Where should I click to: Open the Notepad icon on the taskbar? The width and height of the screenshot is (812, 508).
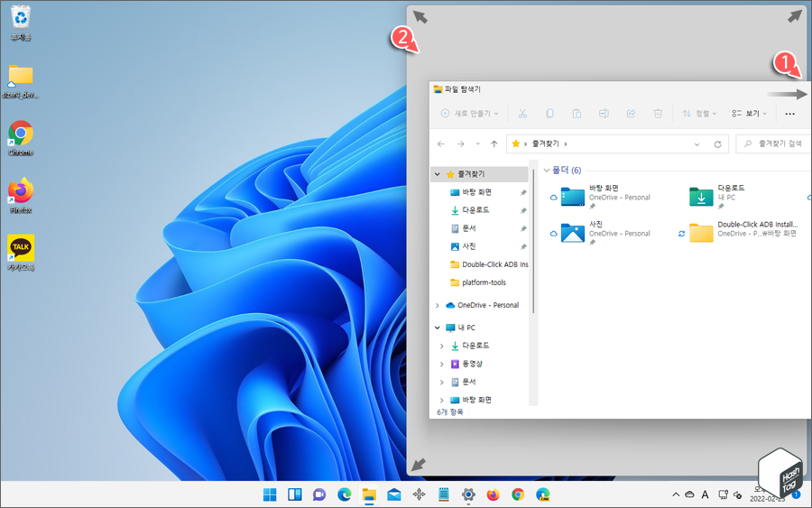[x=444, y=495]
